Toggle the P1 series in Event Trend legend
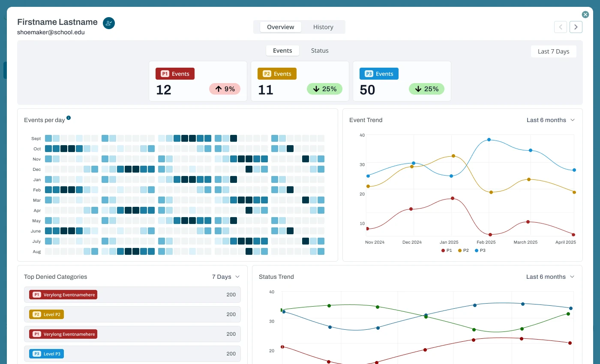 447,251
